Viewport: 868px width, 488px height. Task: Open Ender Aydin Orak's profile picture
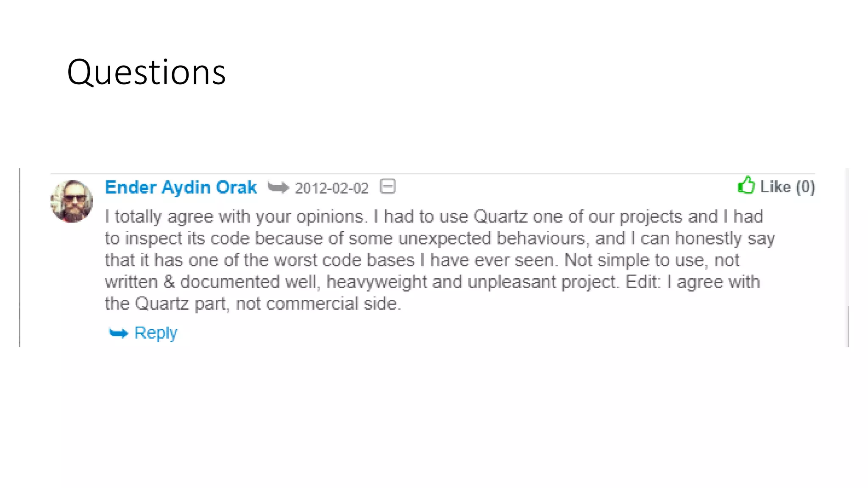point(72,201)
